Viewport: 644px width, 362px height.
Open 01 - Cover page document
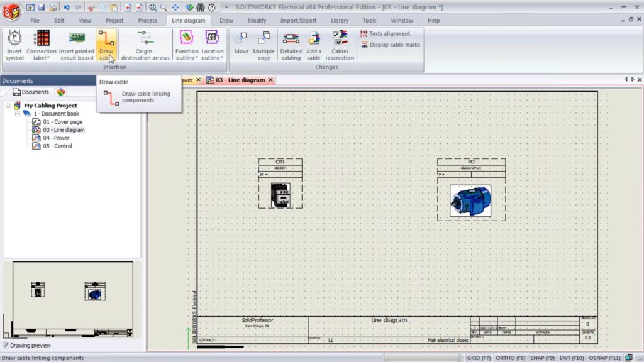point(62,122)
